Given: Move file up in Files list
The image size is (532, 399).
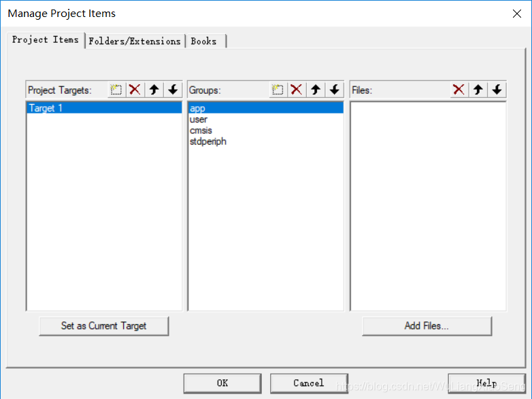Looking at the screenshot, I should coord(478,90).
